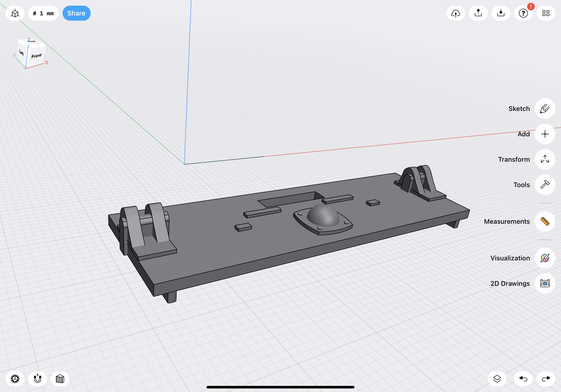Open the Tools hammer icon
This screenshot has height=392, width=561.
point(545,185)
